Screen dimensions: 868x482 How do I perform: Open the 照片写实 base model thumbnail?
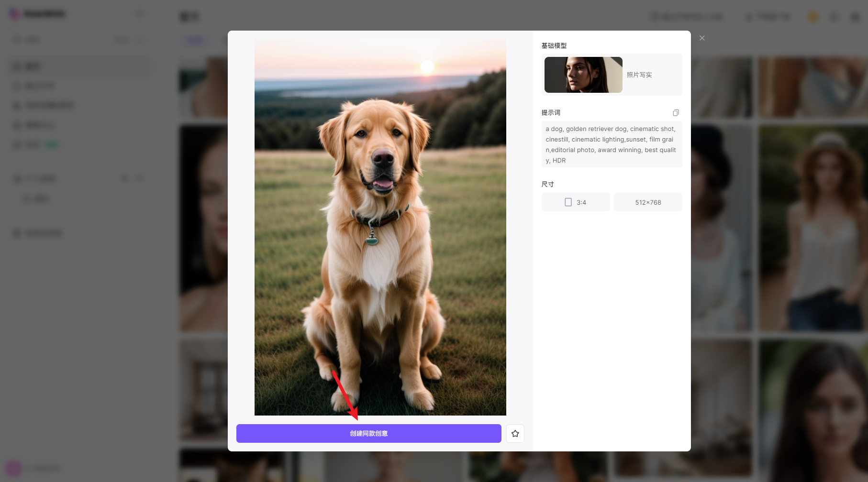coord(583,75)
